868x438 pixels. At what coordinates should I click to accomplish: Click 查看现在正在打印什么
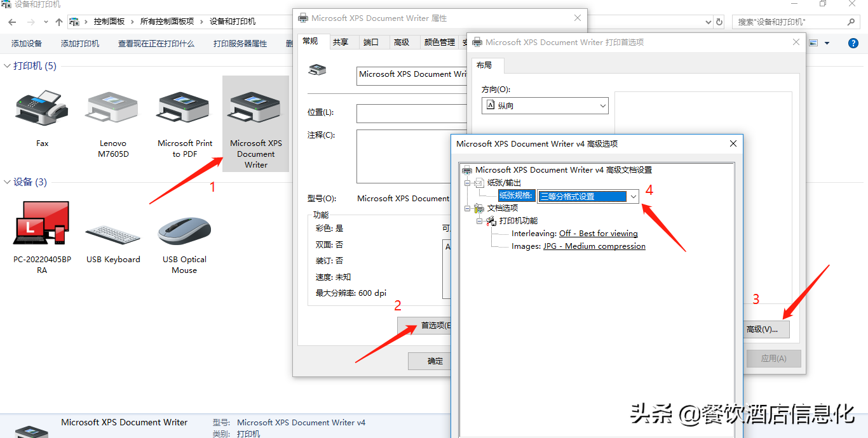click(x=156, y=43)
